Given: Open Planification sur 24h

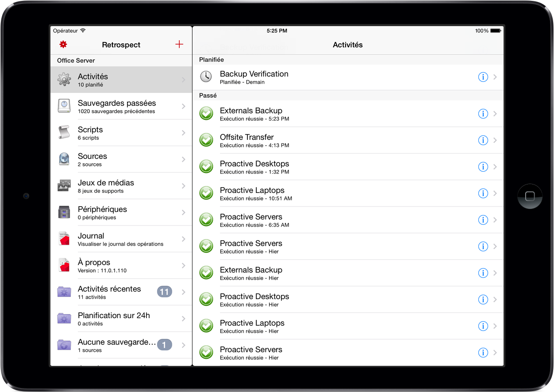Looking at the screenshot, I should click(121, 319).
